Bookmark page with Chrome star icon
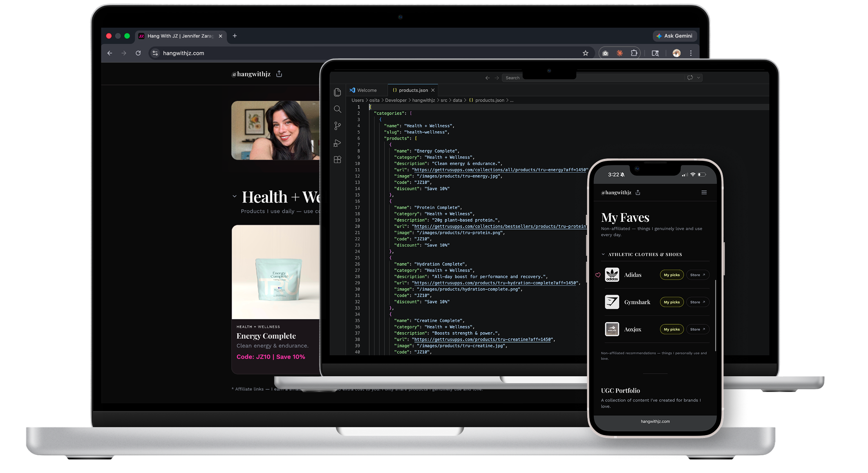This screenshot has width=868, height=473. coord(585,53)
